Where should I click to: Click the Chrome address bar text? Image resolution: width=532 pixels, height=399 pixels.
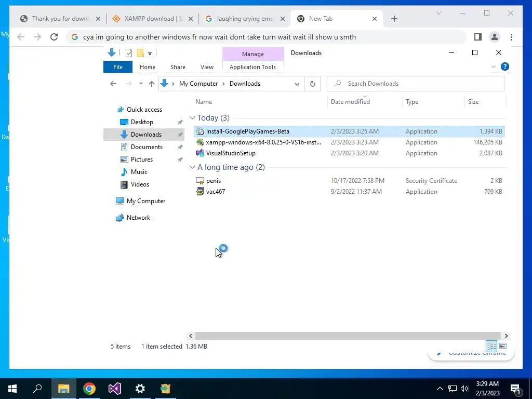pyautogui.click(x=220, y=37)
